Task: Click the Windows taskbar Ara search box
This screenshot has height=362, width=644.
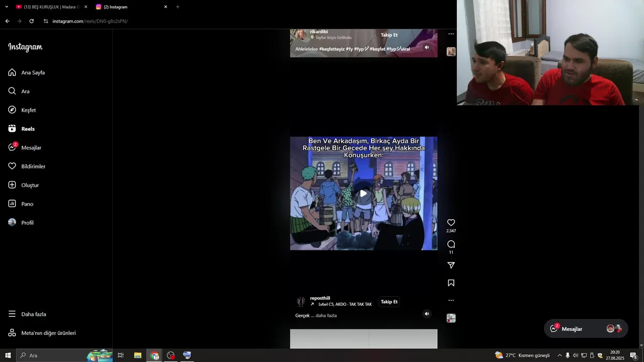Action: click(x=64, y=355)
